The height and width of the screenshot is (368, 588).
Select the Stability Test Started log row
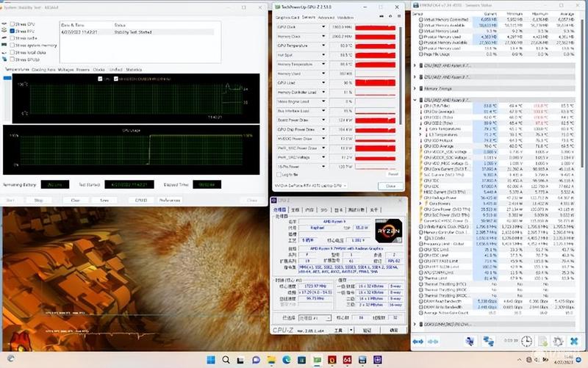(137, 32)
